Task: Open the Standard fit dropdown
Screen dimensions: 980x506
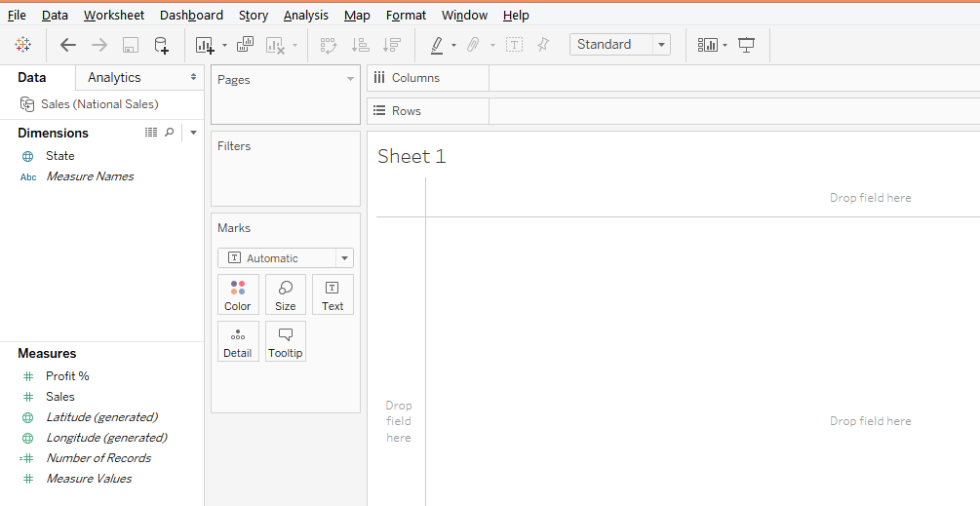Action: pos(620,44)
